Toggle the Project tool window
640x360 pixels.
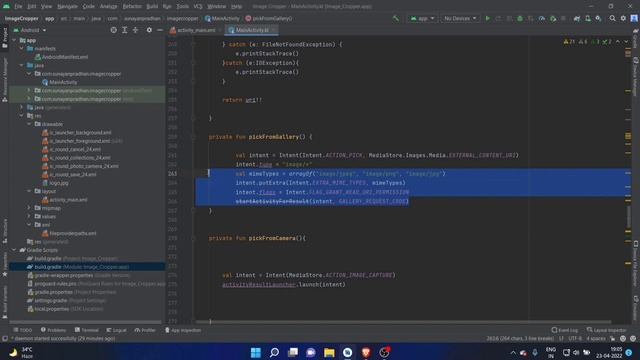(x=4, y=38)
